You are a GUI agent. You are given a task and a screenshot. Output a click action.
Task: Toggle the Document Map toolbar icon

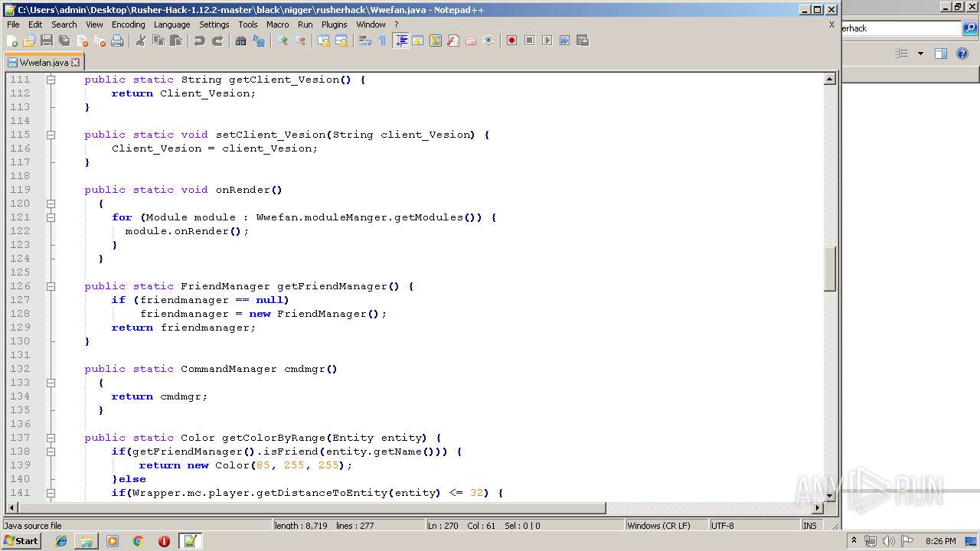coord(435,41)
